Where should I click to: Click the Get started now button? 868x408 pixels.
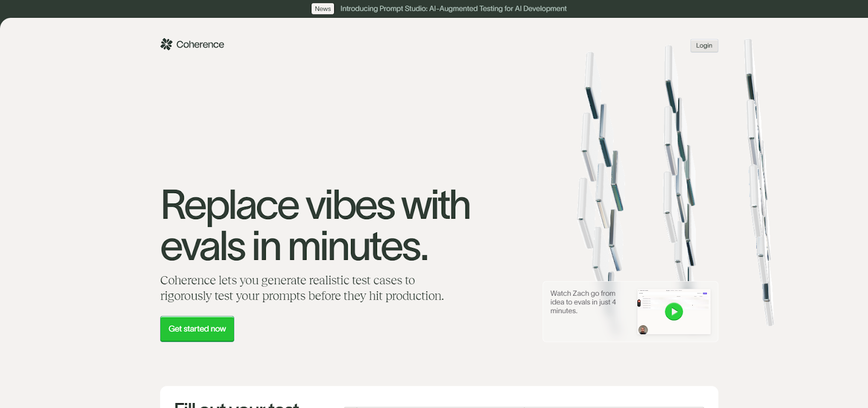197,329
